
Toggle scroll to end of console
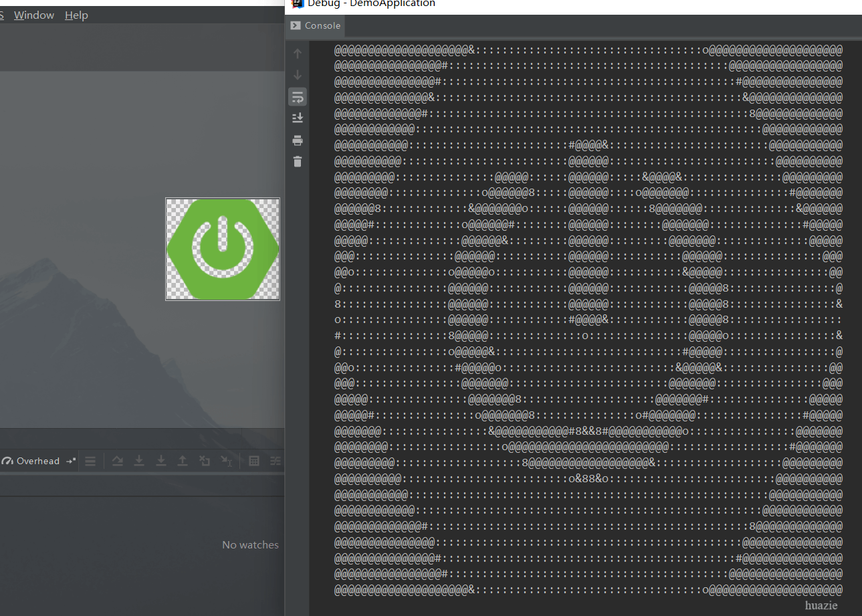(x=298, y=118)
